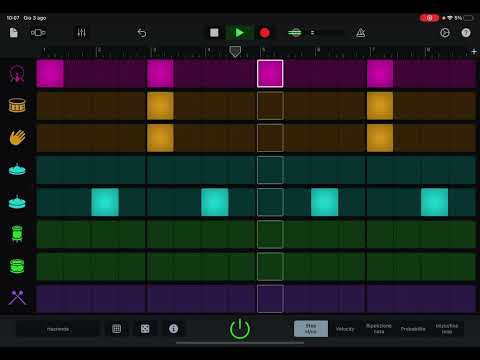Toggle the third lit cyan hi-hat step
Image resolution: width=480 pixels, height=360 pixels.
[x=325, y=202]
